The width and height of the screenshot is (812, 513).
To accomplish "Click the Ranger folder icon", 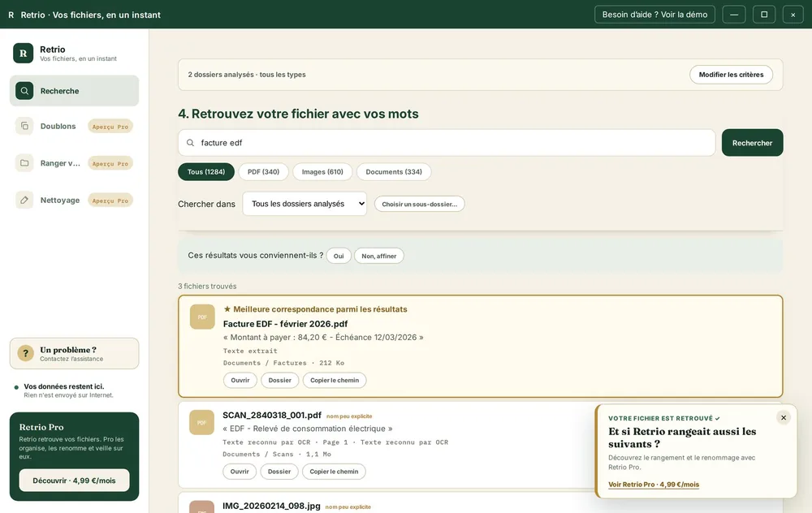I will coord(24,162).
